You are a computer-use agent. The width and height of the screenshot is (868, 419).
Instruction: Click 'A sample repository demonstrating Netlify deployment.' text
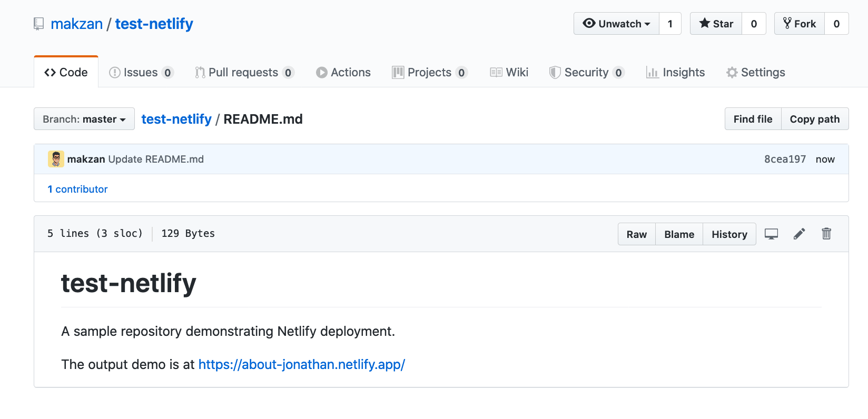coord(228,331)
